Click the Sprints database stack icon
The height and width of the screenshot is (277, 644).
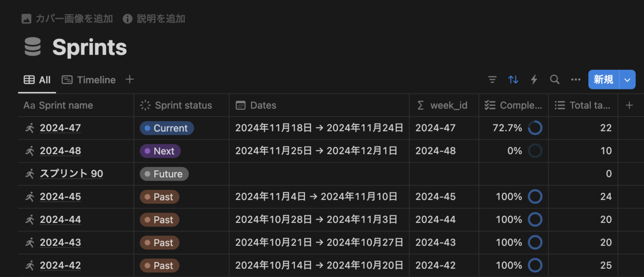pyautogui.click(x=33, y=47)
